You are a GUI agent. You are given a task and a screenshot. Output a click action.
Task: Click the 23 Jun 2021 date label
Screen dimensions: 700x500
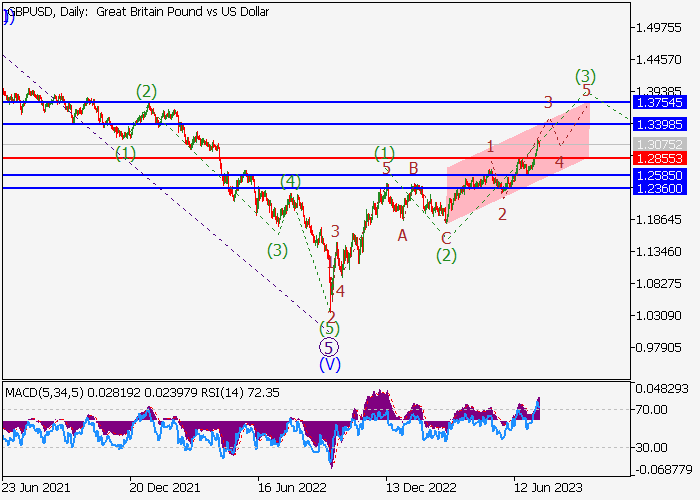coord(36,487)
